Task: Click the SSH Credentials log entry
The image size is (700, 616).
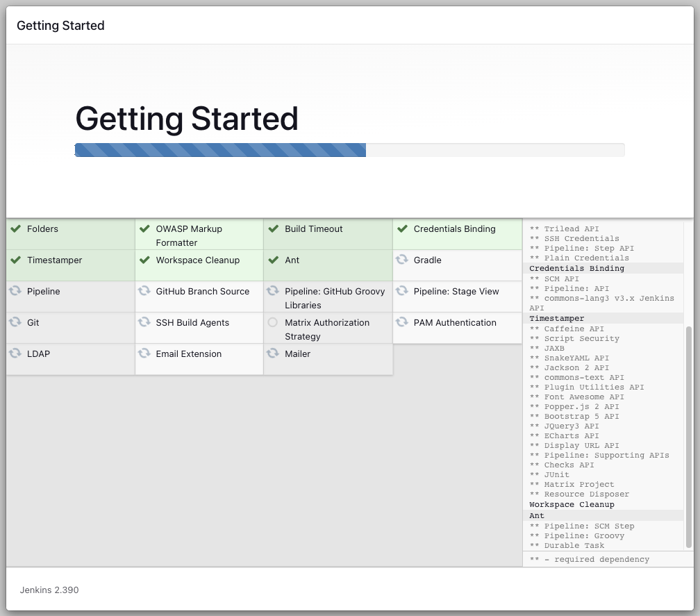Action: click(x=574, y=239)
